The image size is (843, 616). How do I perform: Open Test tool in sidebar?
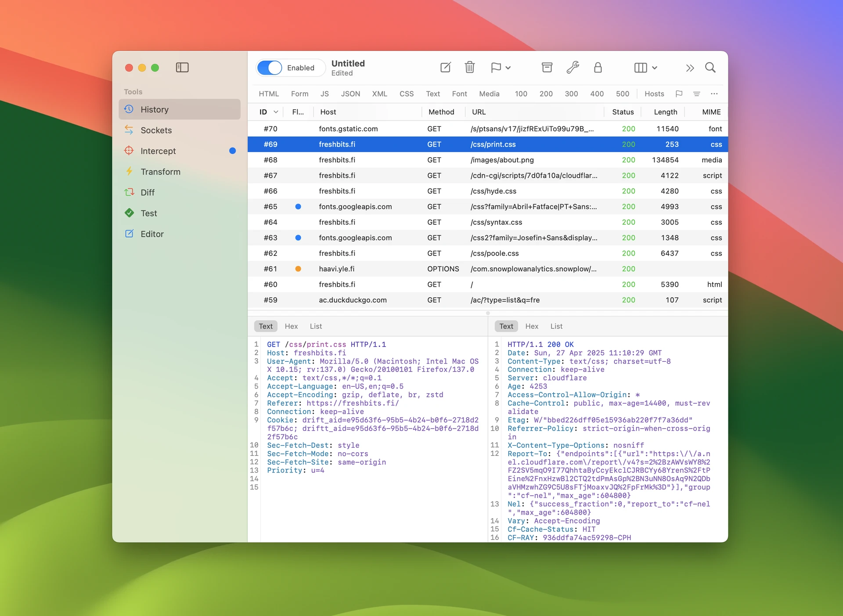(180, 213)
